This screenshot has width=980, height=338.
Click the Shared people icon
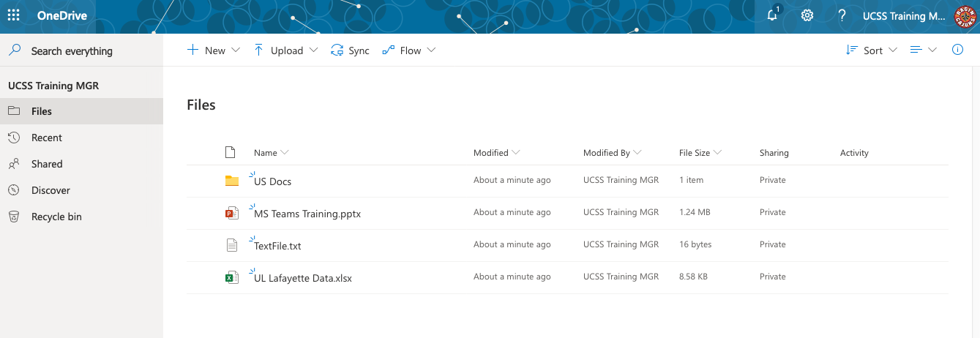[x=14, y=164]
